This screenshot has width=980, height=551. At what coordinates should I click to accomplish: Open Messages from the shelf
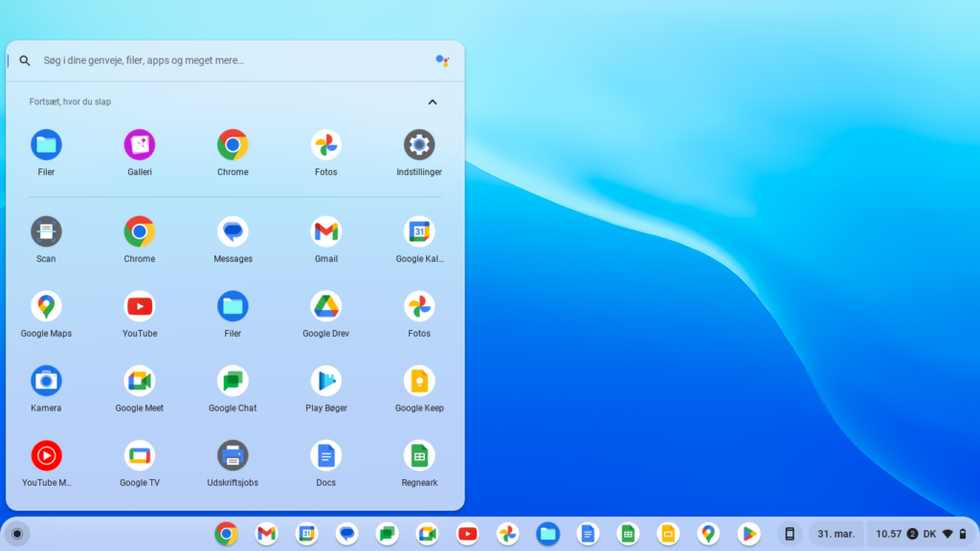click(346, 534)
